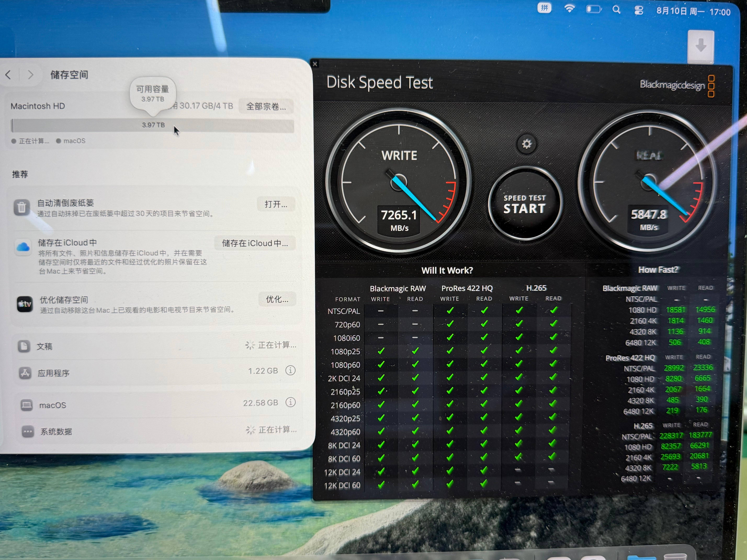
Task: Click the Macintosh HD volume name
Action: (38, 106)
